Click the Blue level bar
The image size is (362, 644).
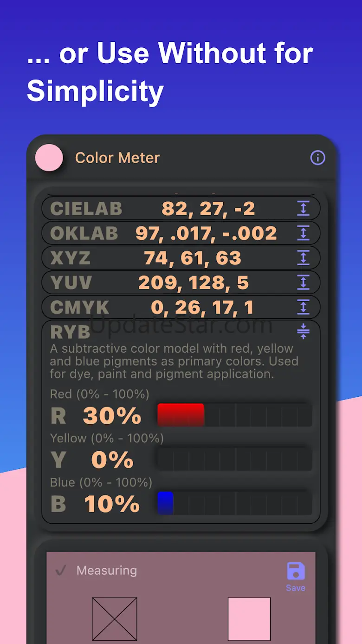click(234, 503)
